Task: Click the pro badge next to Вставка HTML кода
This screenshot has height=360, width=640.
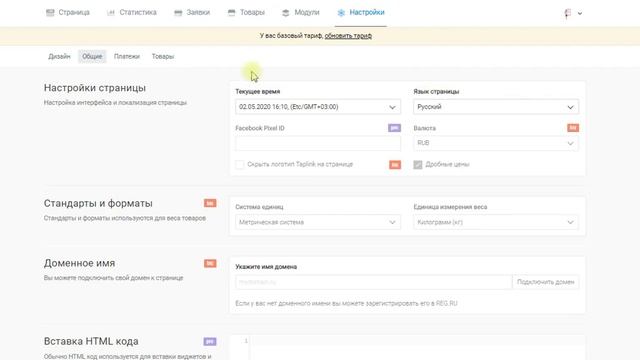Action: click(210, 341)
